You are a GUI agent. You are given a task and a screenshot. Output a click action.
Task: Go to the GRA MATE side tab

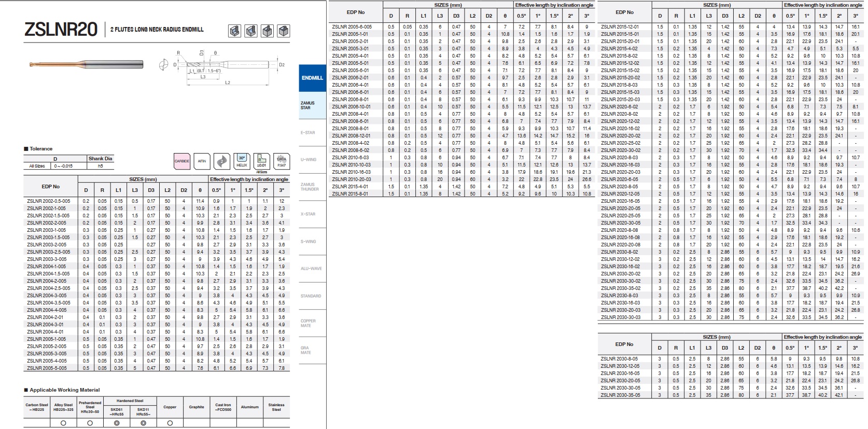[312, 351]
